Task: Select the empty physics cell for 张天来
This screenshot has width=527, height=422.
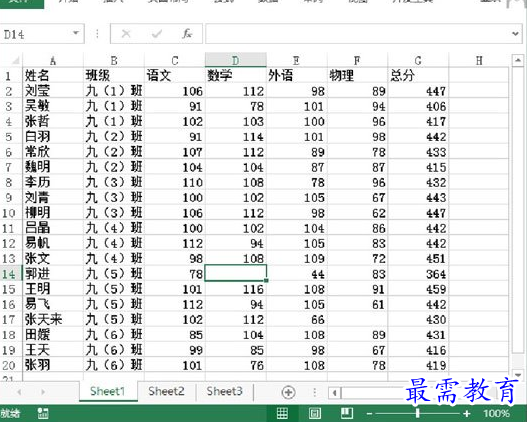Action: point(357,319)
